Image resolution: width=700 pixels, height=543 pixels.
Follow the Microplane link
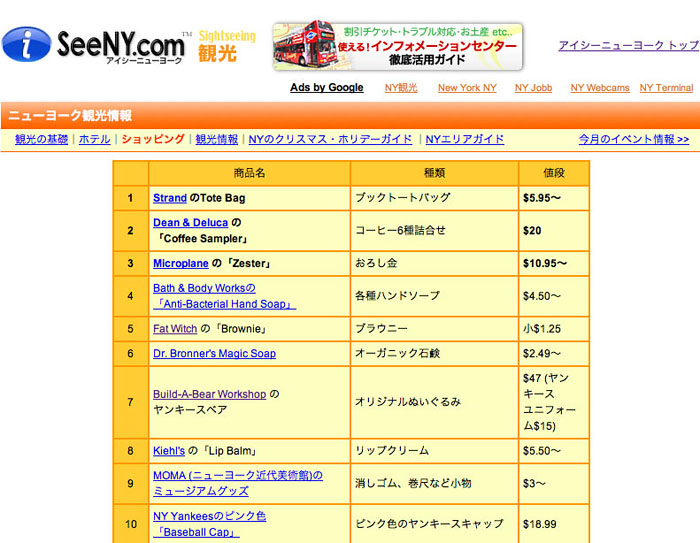(x=181, y=263)
